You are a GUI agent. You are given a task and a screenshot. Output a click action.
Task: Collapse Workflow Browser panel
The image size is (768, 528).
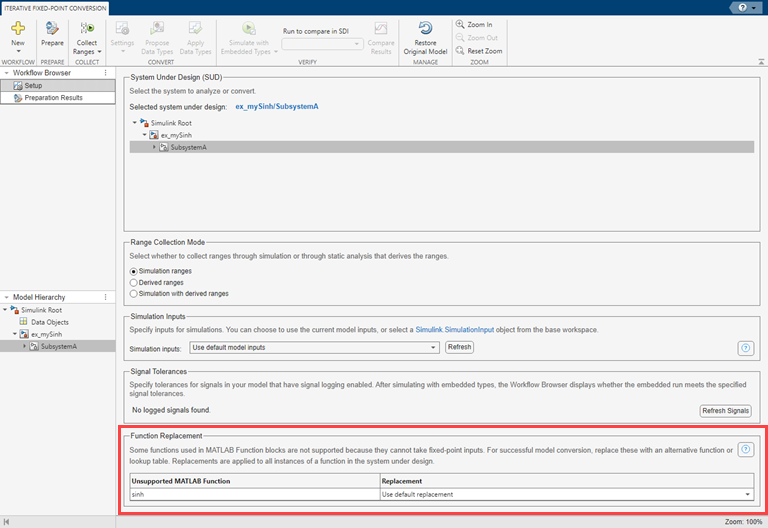[x=6, y=72]
